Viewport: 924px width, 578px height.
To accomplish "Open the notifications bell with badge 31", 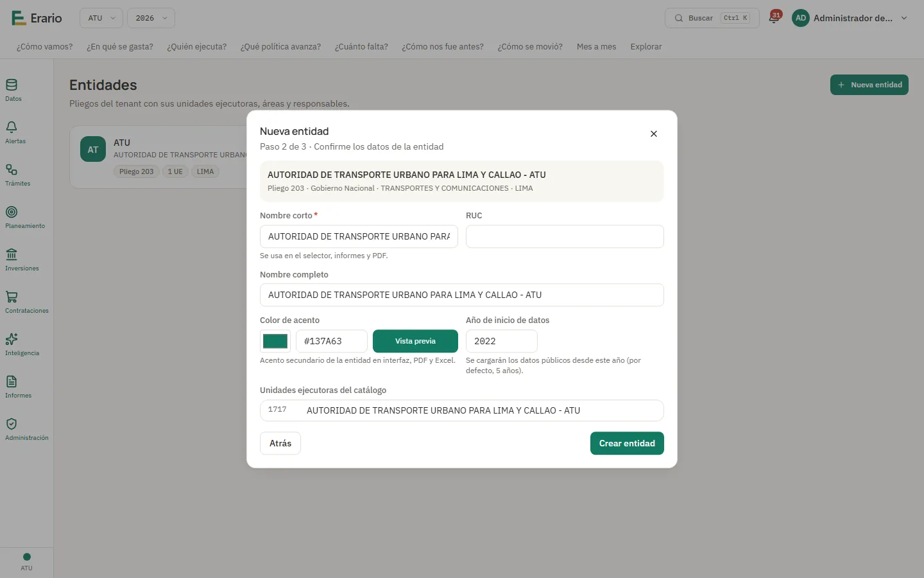I will point(774,18).
